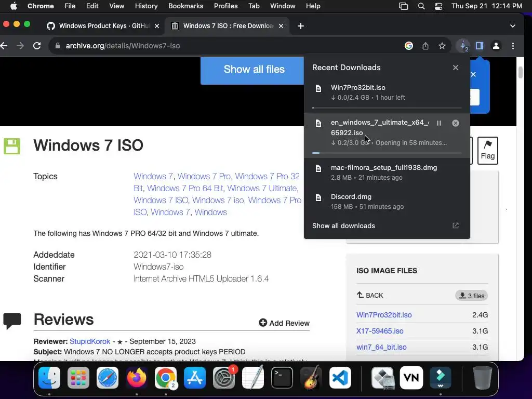Go back to the previous page
This screenshot has height=399, width=532.
click(4, 46)
